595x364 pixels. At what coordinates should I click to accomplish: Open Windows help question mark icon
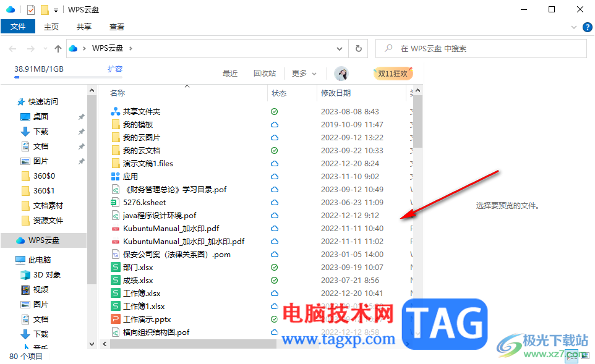coord(588,27)
